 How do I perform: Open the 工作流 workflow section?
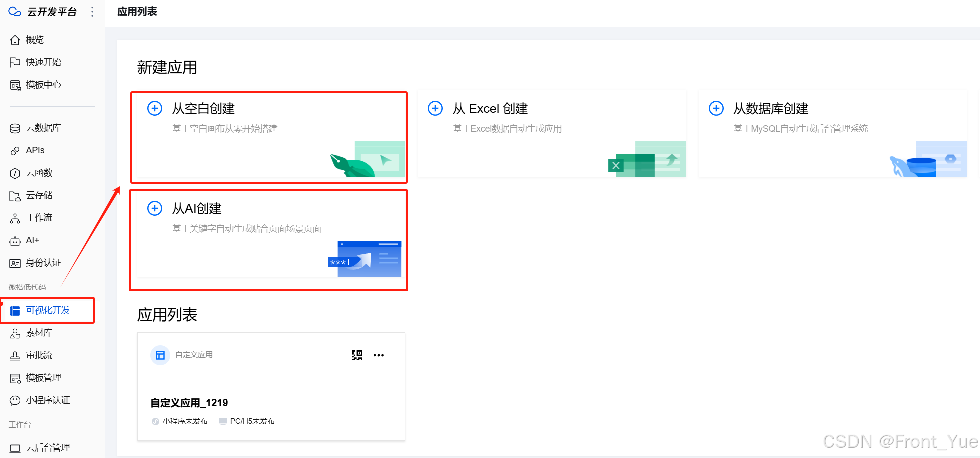point(38,218)
